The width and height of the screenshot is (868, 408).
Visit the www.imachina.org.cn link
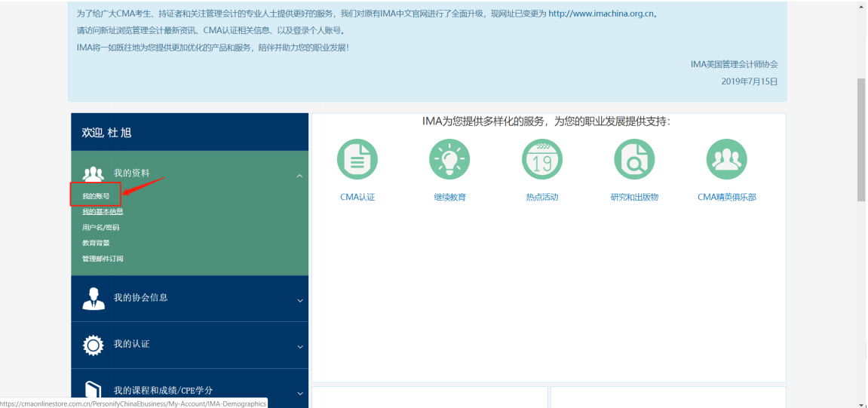(x=602, y=14)
